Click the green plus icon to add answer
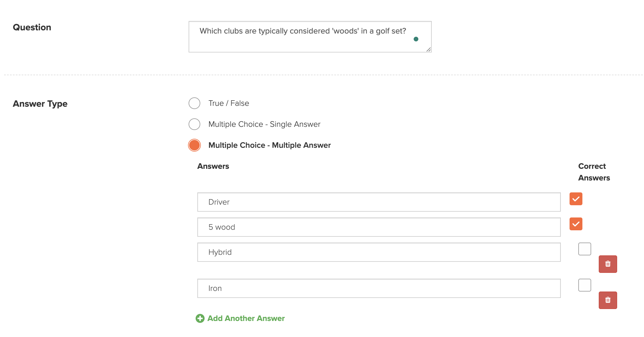Screen dimensions: 644x337 point(200,318)
